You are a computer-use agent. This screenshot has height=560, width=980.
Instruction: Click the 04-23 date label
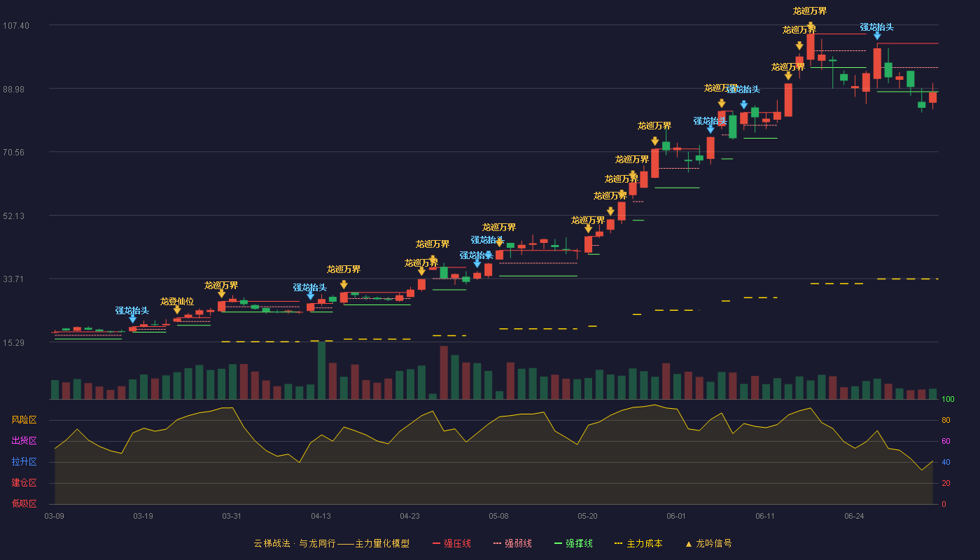pyautogui.click(x=410, y=516)
